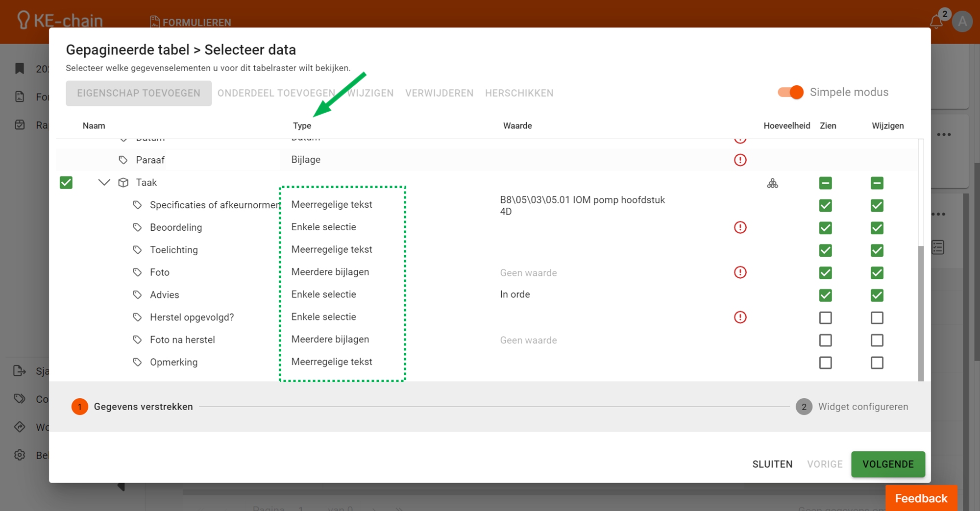Viewport: 980px width, 511px height.
Task: Open the FORMULIEREN menu item
Action: 191,22
